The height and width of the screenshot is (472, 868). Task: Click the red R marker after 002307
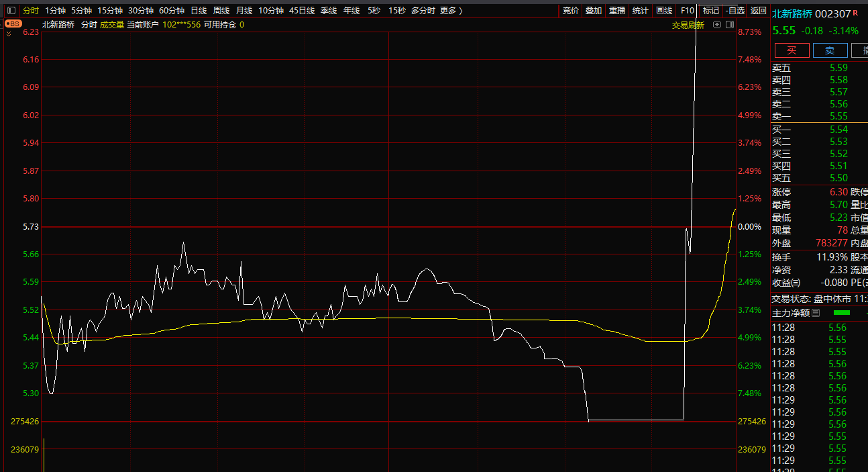coord(855,13)
